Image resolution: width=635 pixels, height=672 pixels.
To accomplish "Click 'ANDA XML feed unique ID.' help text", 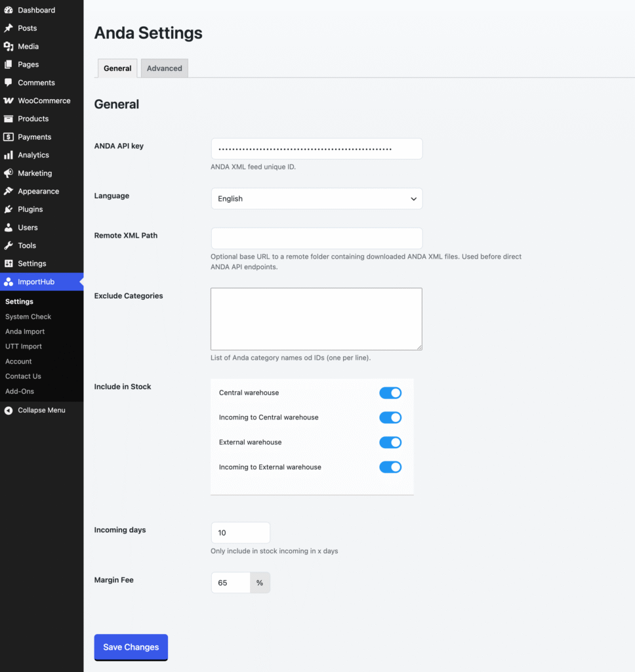I will (253, 167).
